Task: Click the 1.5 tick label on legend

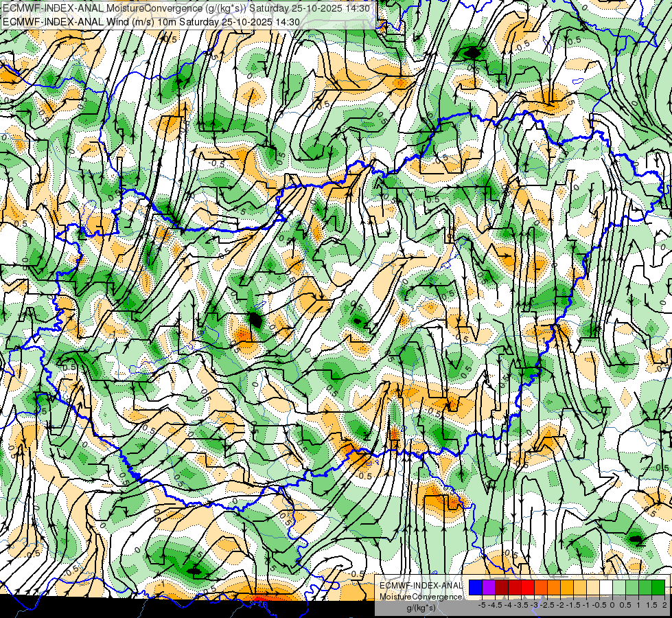Action: [x=651, y=605]
